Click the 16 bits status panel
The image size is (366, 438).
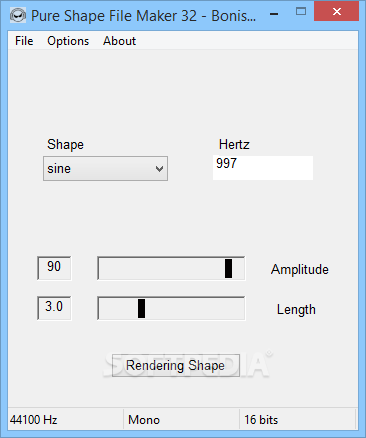(x=298, y=420)
